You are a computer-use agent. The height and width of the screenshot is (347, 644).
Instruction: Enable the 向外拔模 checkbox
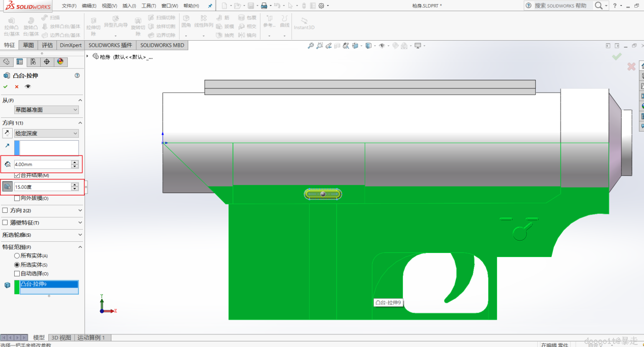[x=17, y=198]
